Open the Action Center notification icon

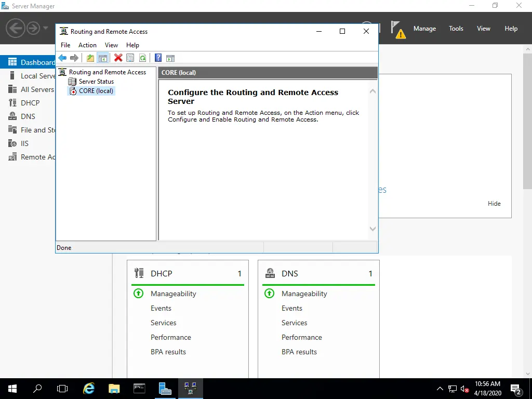(516, 389)
